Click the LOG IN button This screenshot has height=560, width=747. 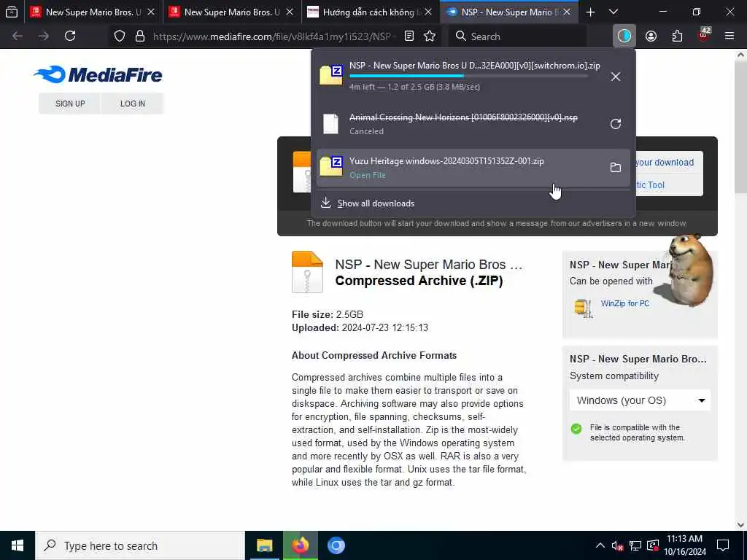[x=133, y=104]
